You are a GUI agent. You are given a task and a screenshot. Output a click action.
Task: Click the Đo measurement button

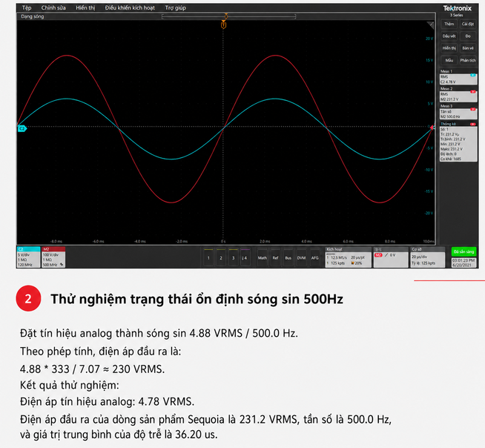pos(468,36)
